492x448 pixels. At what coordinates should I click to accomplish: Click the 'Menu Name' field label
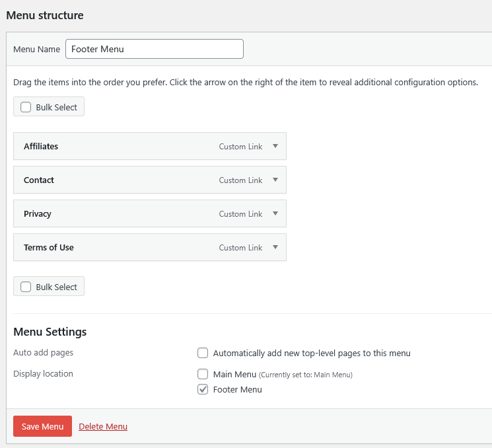[36, 50]
